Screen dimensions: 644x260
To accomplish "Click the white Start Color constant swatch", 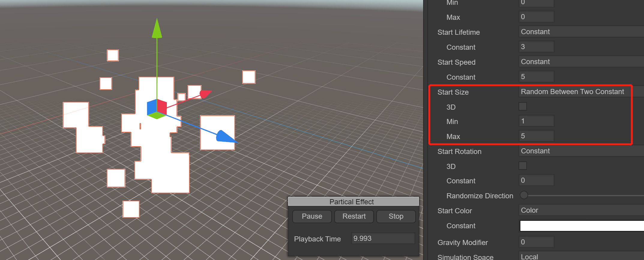I will (x=581, y=226).
